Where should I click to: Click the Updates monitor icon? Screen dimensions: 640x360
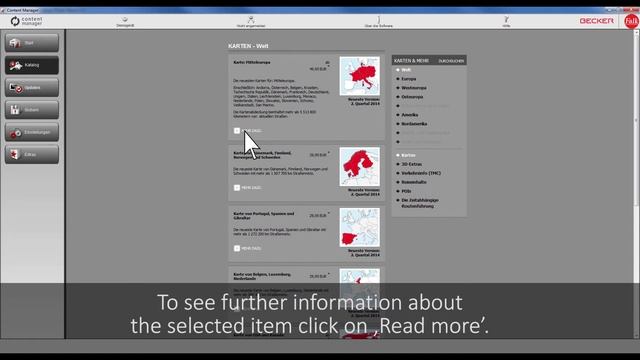tap(16, 88)
